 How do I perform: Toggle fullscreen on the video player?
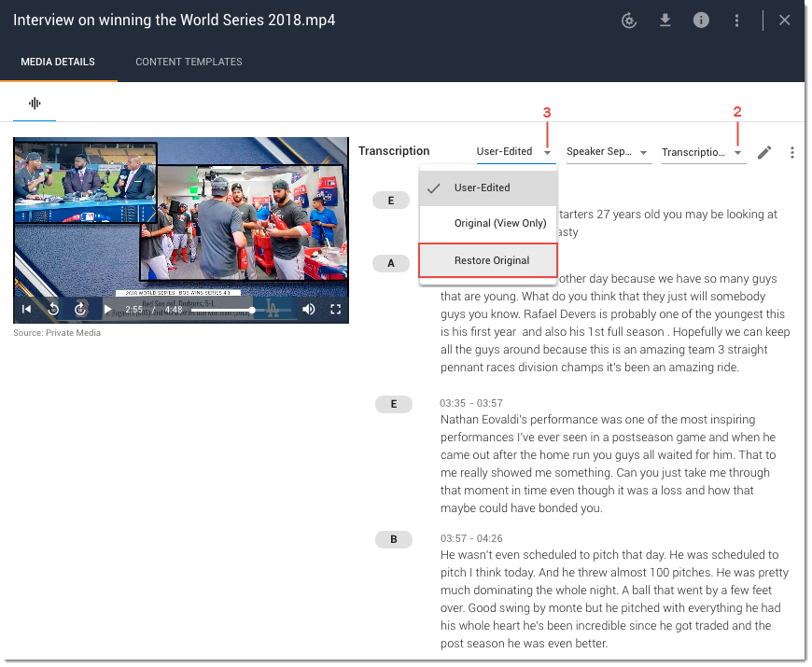336,310
